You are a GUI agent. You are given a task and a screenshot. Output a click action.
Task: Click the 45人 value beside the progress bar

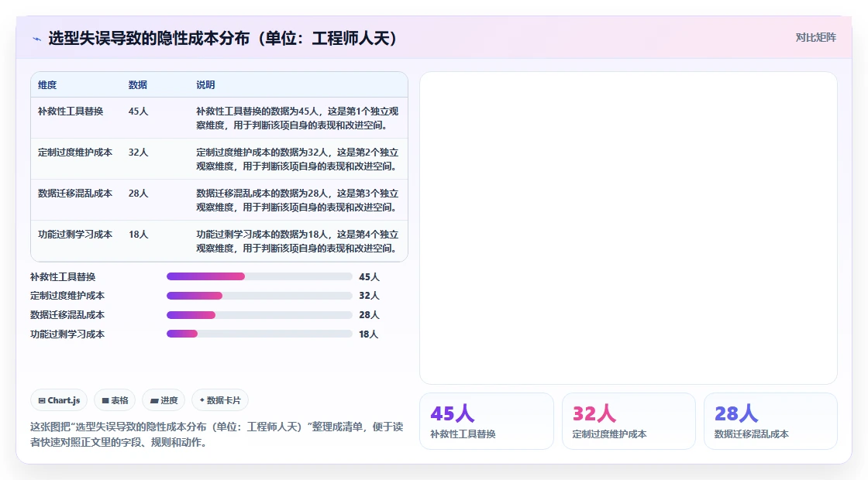369,277
